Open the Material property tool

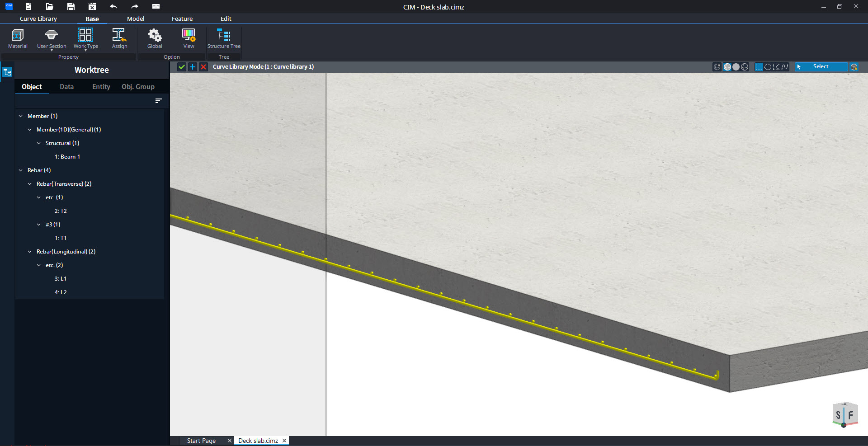[18, 38]
